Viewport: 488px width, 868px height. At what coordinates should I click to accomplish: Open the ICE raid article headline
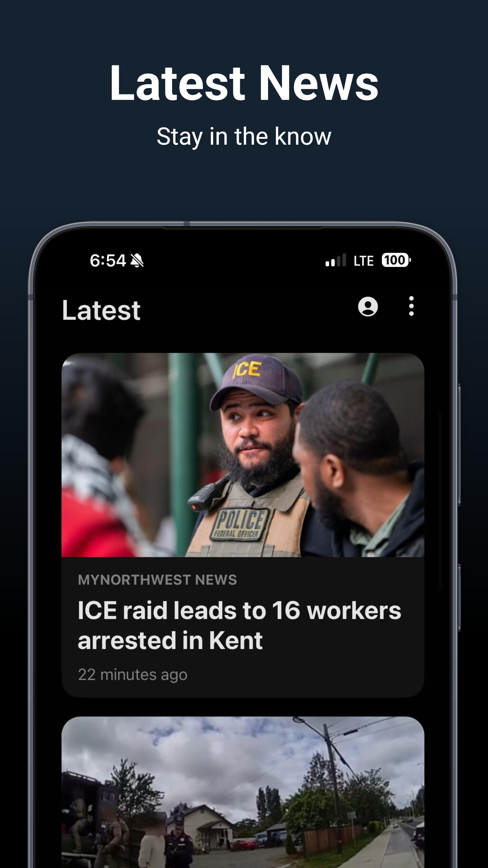[x=239, y=625]
